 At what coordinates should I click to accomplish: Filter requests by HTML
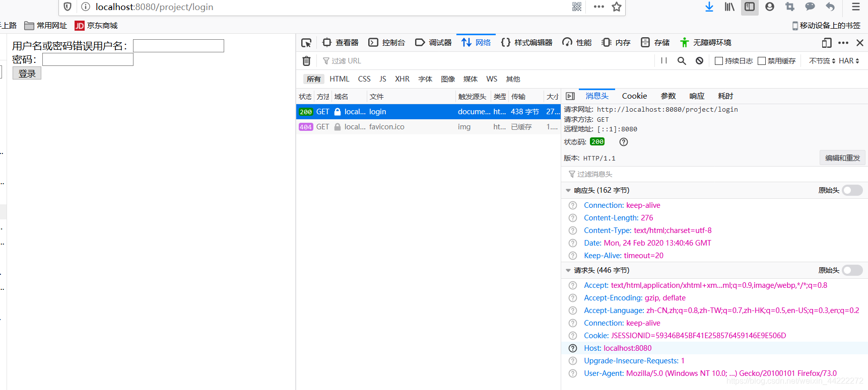pos(340,79)
